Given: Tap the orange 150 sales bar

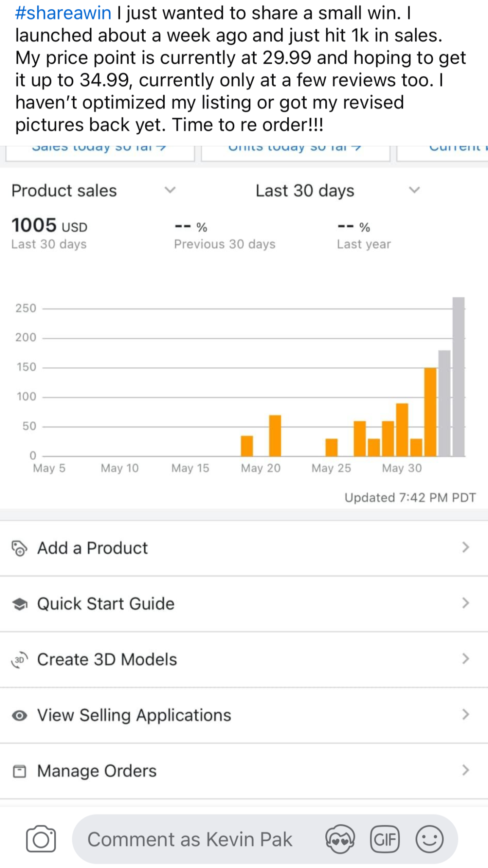Looking at the screenshot, I should pos(430,412).
